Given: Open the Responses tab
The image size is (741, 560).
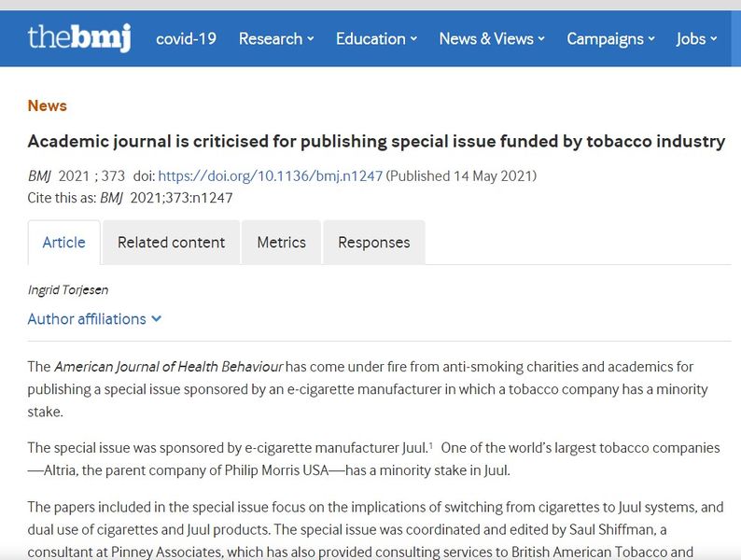Looking at the screenshot, I should [373, 243].
